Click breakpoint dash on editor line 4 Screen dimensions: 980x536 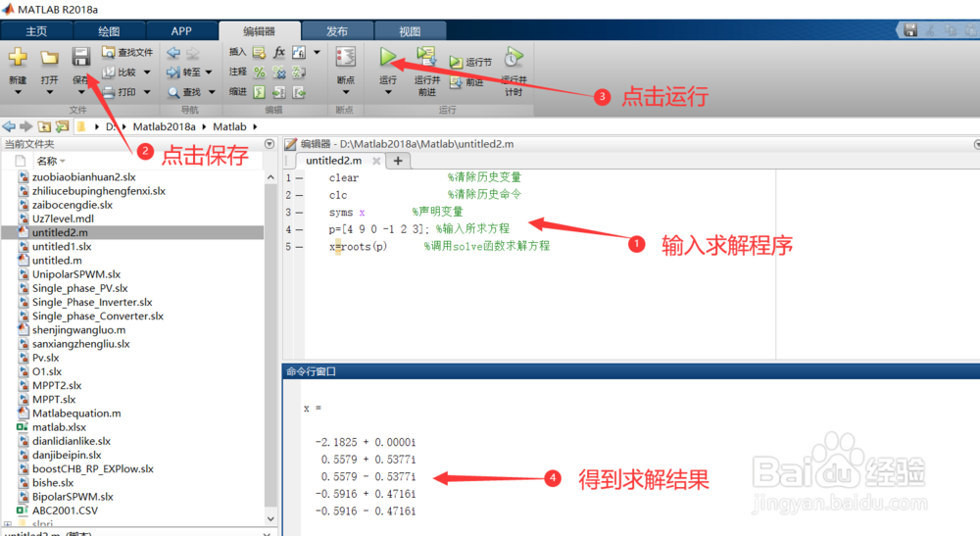coord(299,229)
